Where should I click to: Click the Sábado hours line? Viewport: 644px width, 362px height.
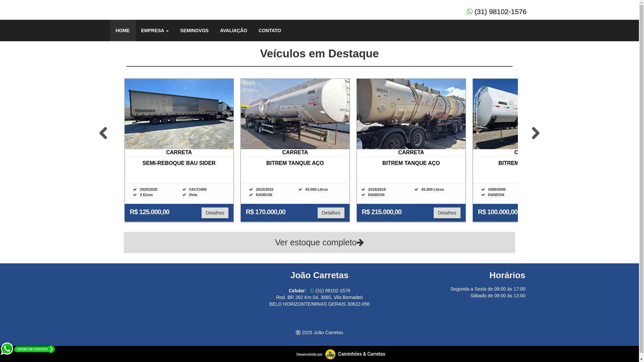[498, 296]
